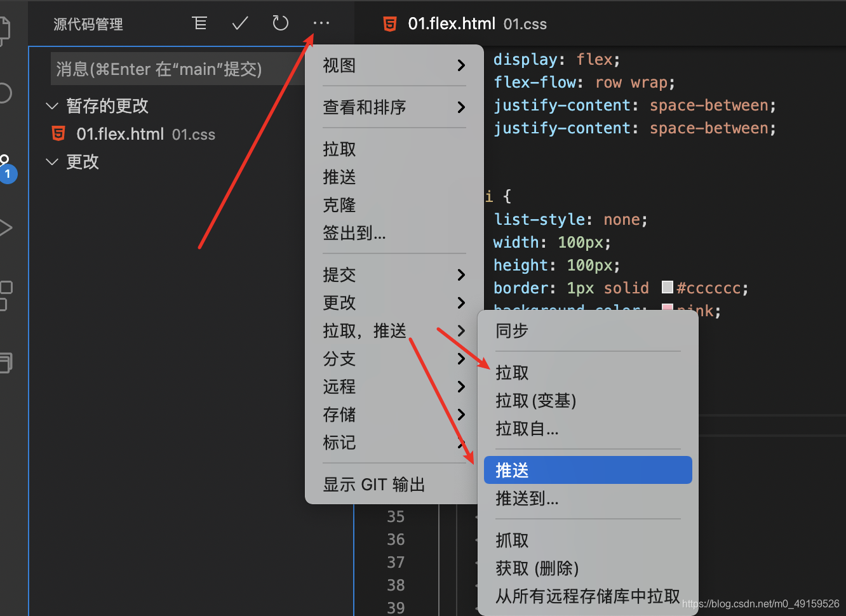Click the 源代码管理 panel title
This screenshot has height=616, width=846.
click(88, 24)
